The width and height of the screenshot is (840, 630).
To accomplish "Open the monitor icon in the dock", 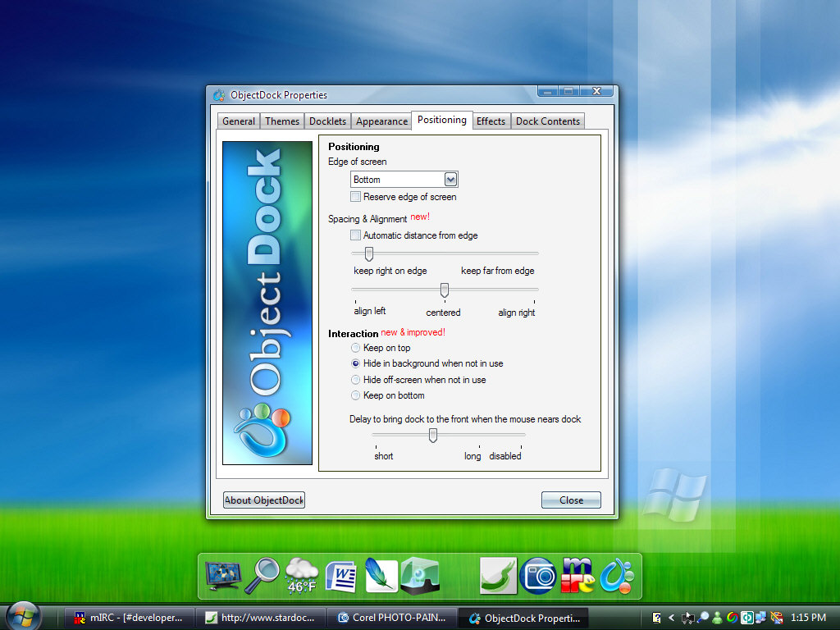I will pyautogui.click(x=223, y=576).
